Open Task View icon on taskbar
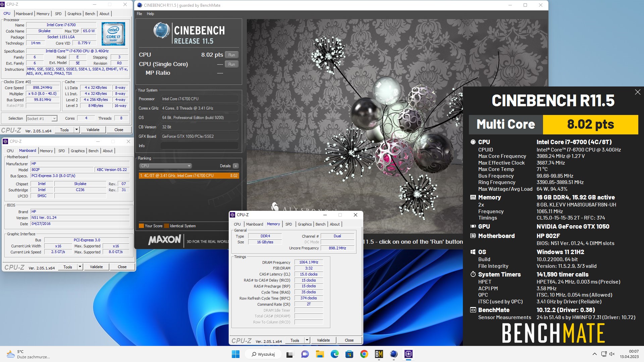The width and height of the screenshot is (644, 362). pos(289,354)
